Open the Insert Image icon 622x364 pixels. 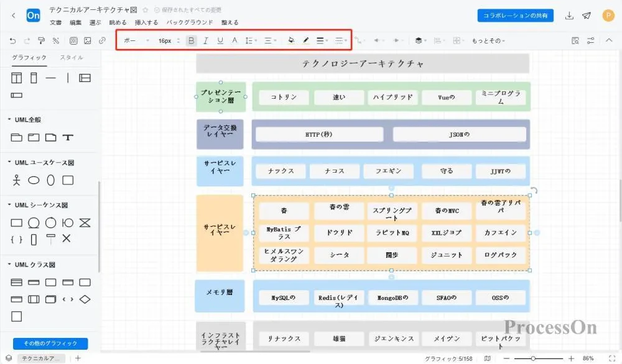tap(87, 40)
